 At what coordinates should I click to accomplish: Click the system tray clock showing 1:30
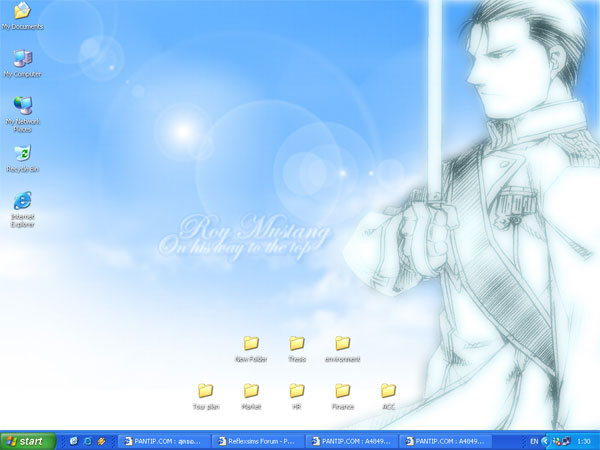(584, 442)
